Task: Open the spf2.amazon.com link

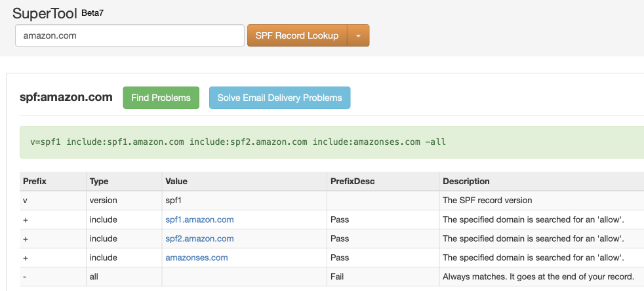Action: pyautogui.click(x=199, y=239)
